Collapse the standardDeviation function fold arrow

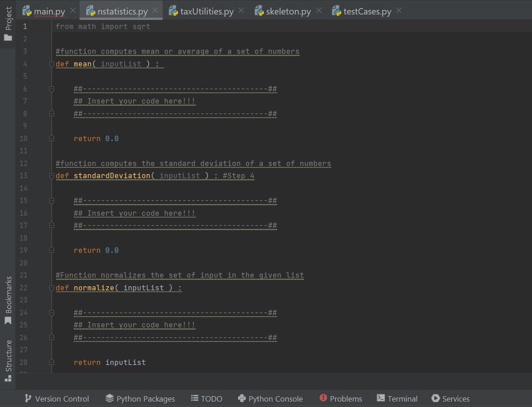[51, 176]
